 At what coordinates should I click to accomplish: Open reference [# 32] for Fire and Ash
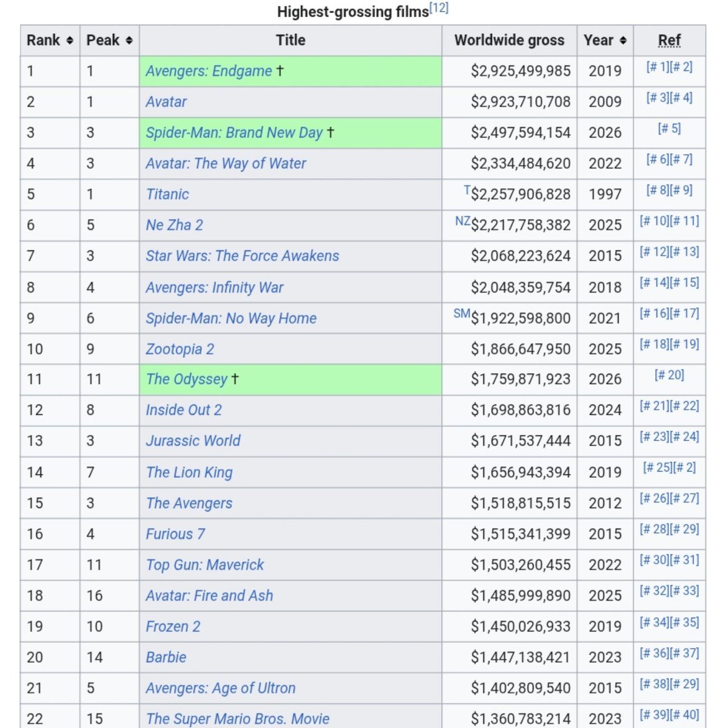655,591
